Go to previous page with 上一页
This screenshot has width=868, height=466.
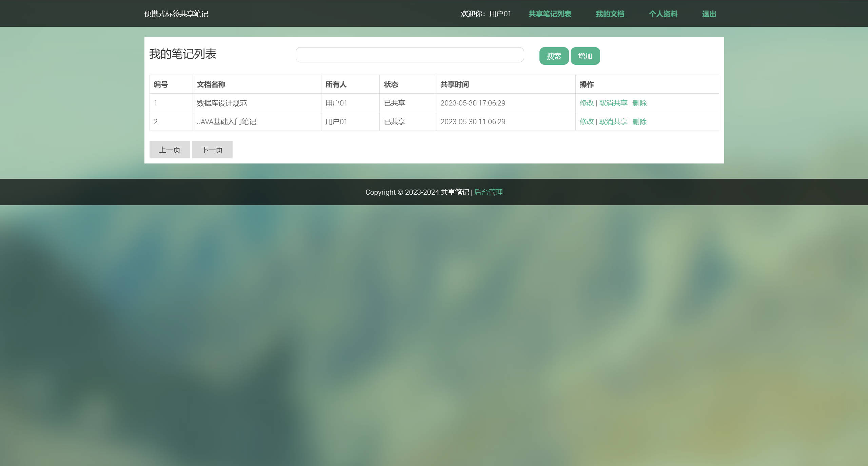coord(170,150)
